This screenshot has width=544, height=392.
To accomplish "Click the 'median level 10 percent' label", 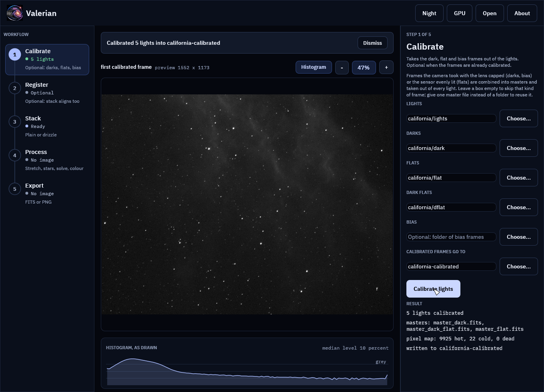I will pos(355,348).
